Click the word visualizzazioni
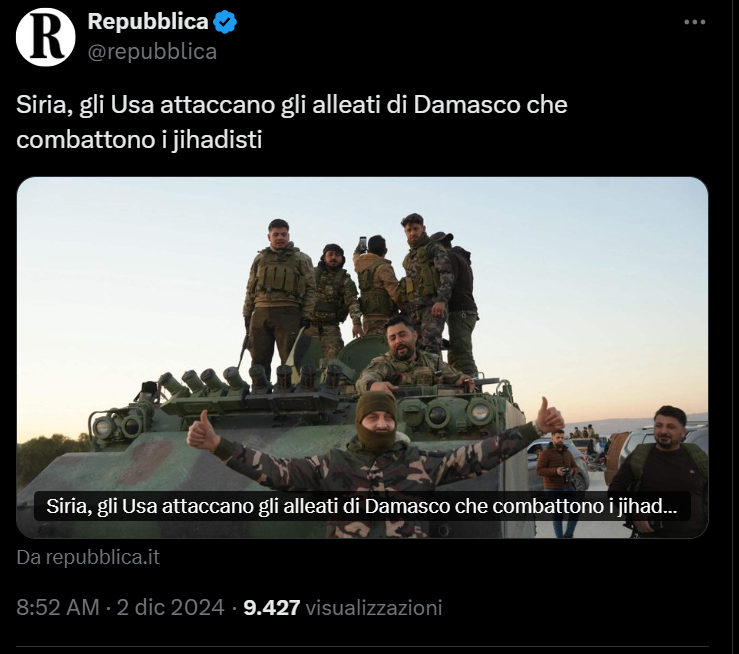 tap(374, 607)
